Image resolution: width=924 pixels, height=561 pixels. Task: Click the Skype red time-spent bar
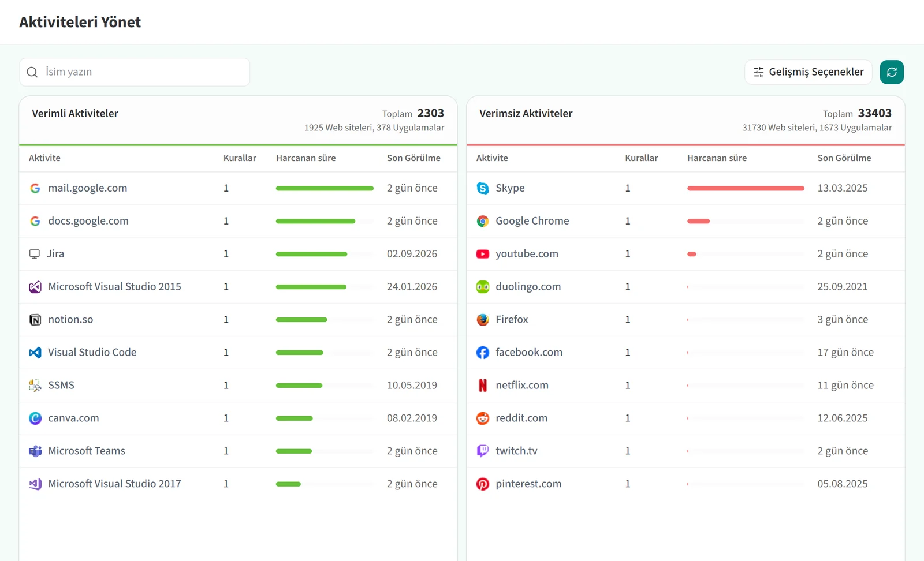point(746,188)
